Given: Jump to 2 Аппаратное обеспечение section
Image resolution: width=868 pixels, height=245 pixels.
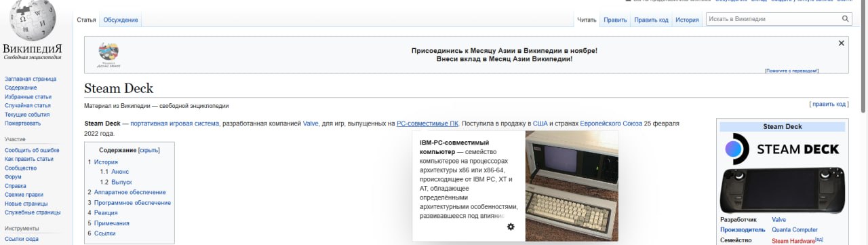Looking at the screenshot, I should [127, 193].
